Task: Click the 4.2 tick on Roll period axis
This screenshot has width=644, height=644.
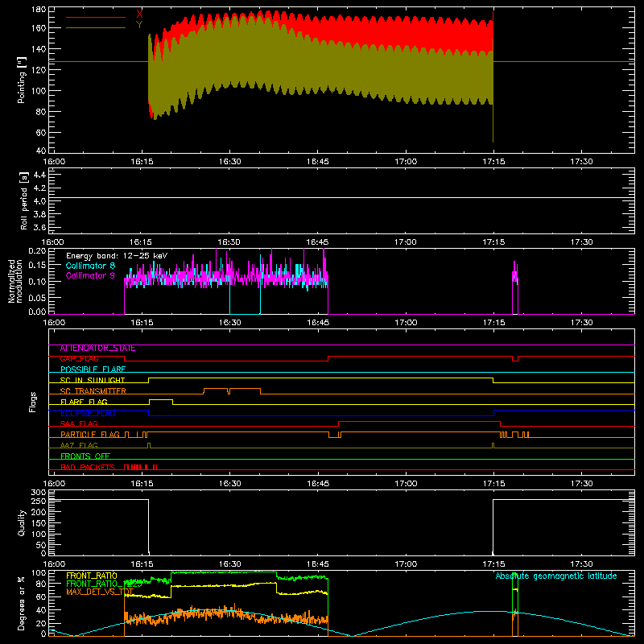Action: pos(39,188)
